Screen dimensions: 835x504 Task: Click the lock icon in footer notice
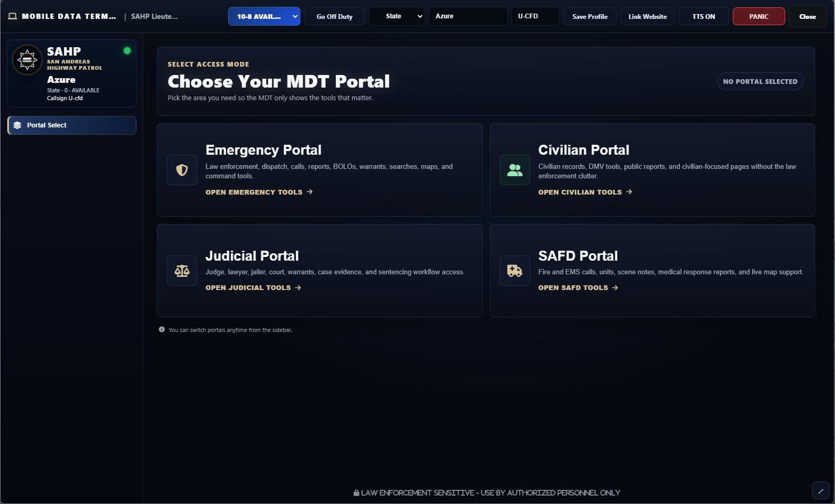356,493
